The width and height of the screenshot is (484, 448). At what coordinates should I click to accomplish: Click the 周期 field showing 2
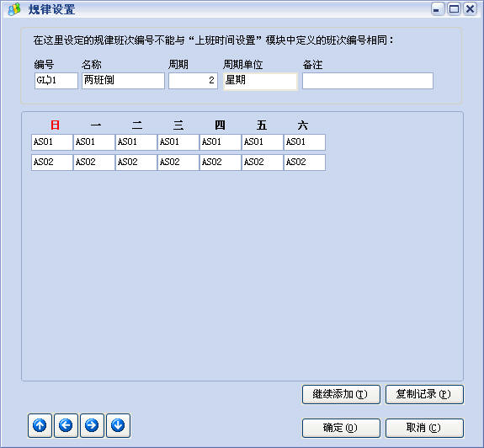point(193,81)
